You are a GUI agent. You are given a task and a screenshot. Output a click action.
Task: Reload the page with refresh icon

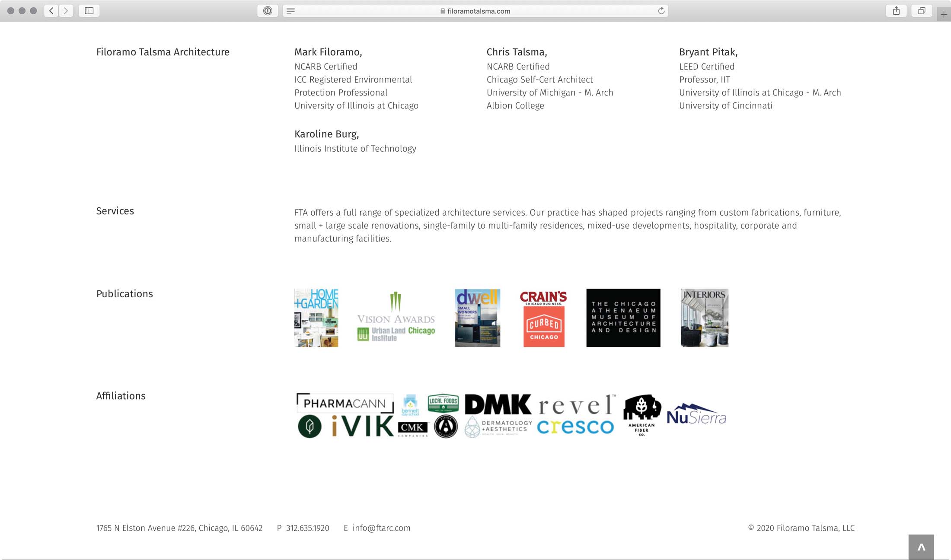661,11
